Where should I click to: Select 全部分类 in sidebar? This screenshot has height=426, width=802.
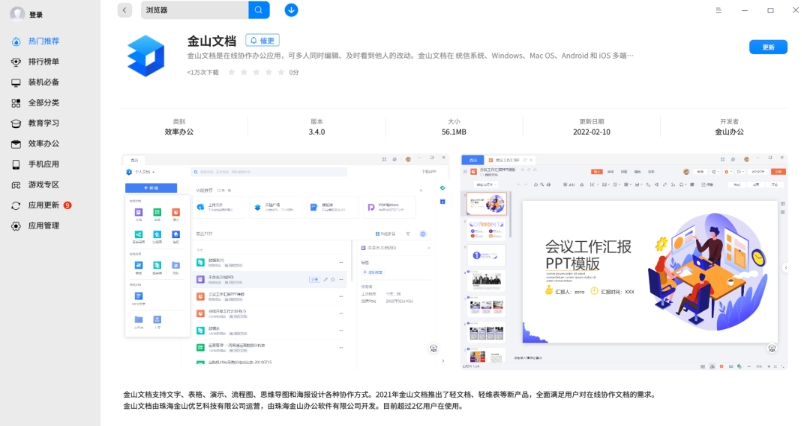click(43, 102)
